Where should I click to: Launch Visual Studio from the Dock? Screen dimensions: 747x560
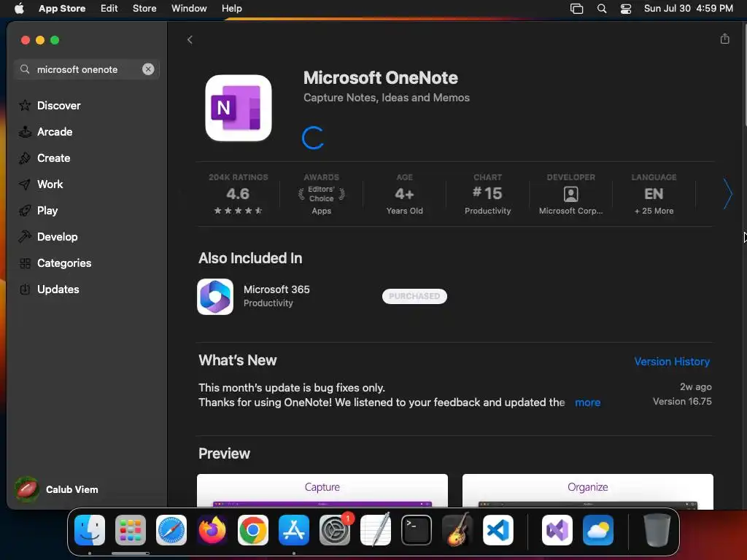click(557, 530)
